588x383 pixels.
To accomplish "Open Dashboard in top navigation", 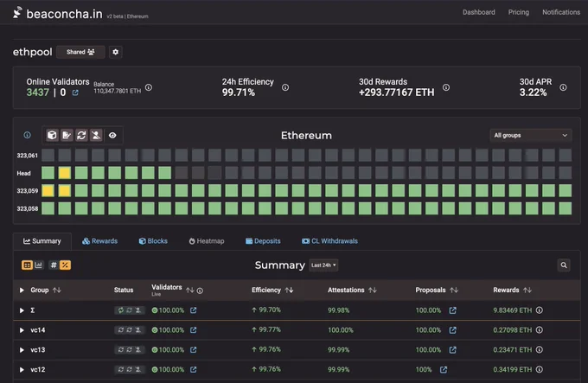I will (x=478, y=12).
